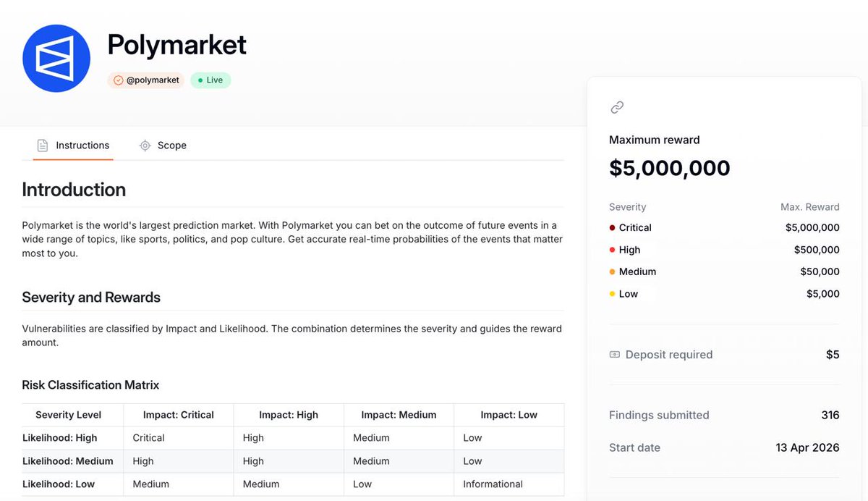Screen dimensions: 868x501
Task: Click the $5 deposit amount
Action: point(833,355)
